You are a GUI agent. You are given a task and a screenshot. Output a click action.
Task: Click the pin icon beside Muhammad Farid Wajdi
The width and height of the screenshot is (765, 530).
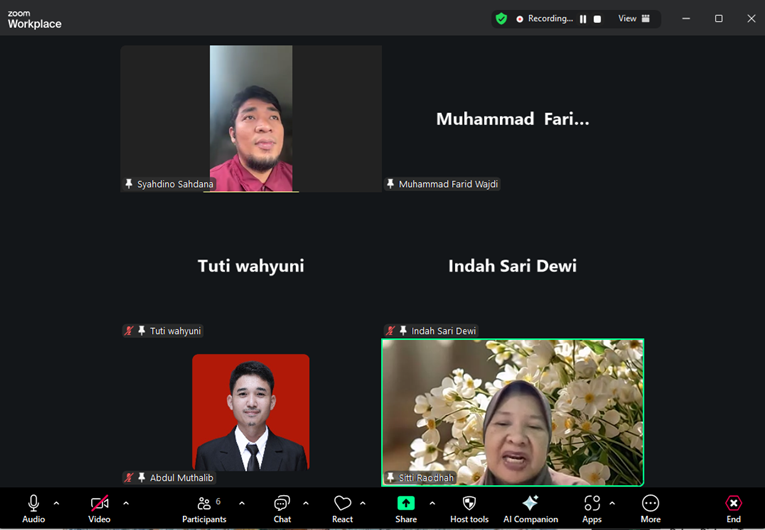click(x=390, y=183)
